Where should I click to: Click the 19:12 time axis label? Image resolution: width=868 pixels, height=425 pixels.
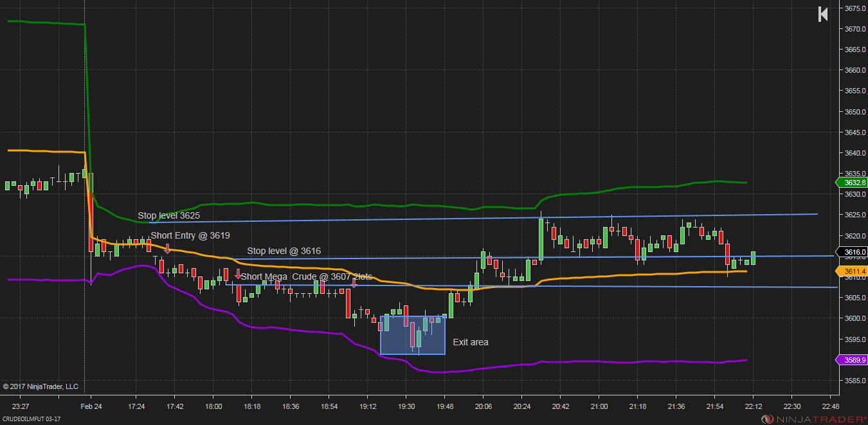click(x=368, y=406)
